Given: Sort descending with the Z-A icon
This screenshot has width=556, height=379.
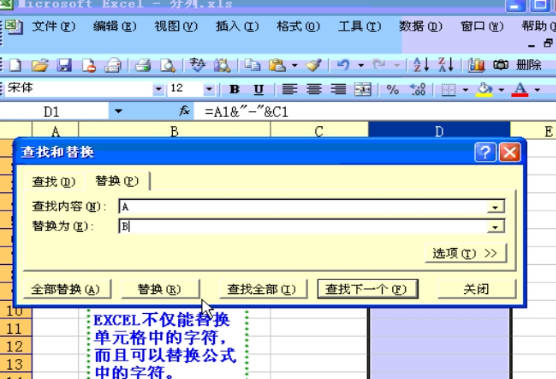Looking at the screenshot, I should (446, 65).
